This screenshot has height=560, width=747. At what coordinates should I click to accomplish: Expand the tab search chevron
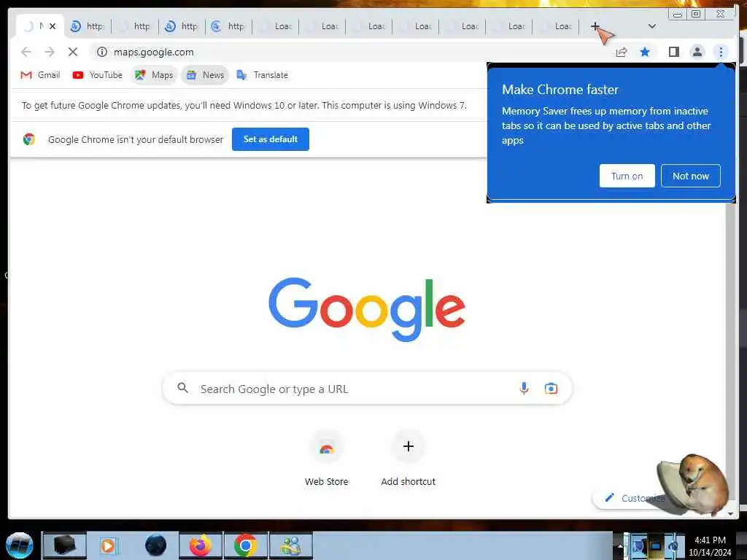pos(652,26)
